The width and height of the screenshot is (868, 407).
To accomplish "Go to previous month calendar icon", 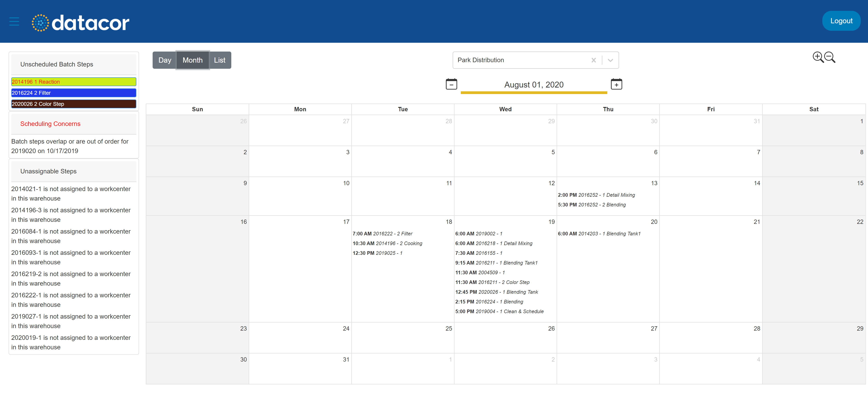I will [x=451, y=84].
